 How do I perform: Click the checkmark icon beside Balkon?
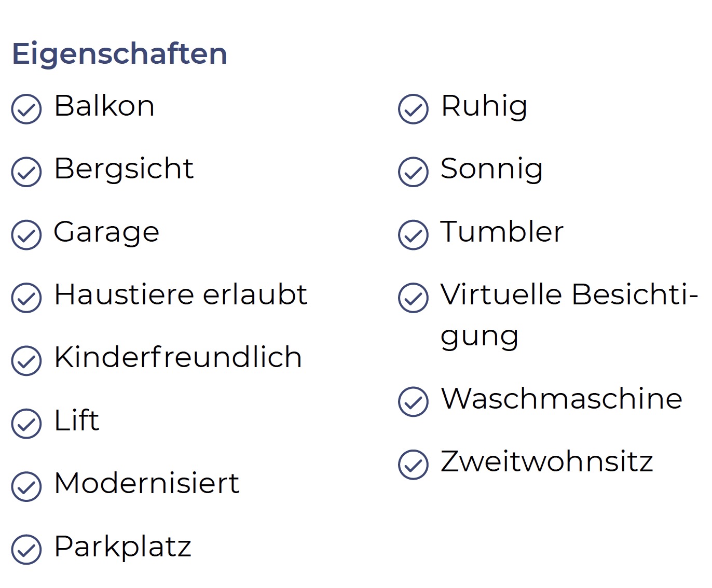point(26,109)
